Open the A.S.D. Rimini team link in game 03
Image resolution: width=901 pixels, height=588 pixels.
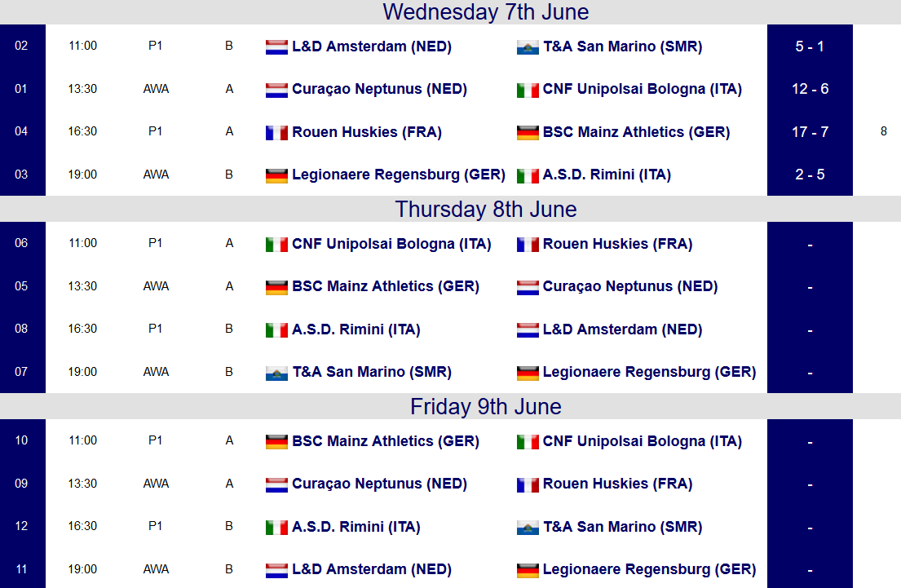(607, 175)
